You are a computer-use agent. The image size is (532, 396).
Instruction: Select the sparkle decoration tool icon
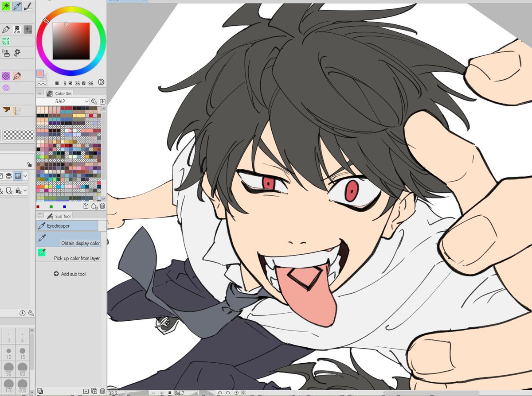click(28, 29)
